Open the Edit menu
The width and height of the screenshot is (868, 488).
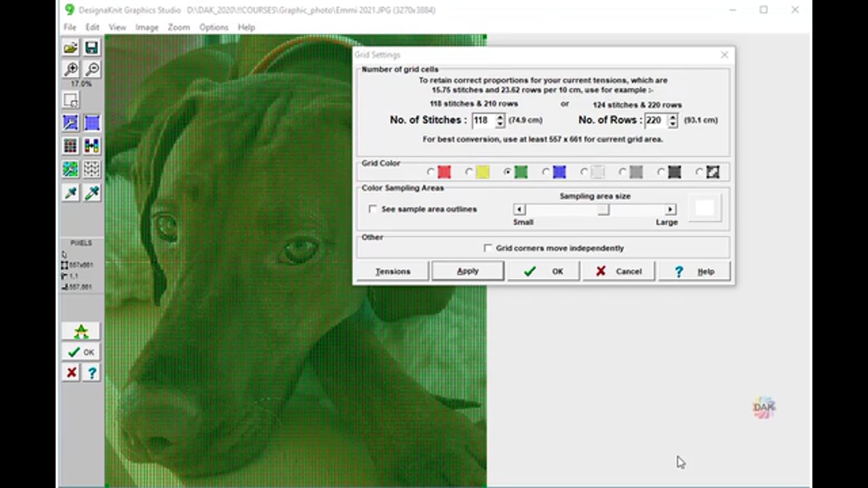tap(92, 27)
